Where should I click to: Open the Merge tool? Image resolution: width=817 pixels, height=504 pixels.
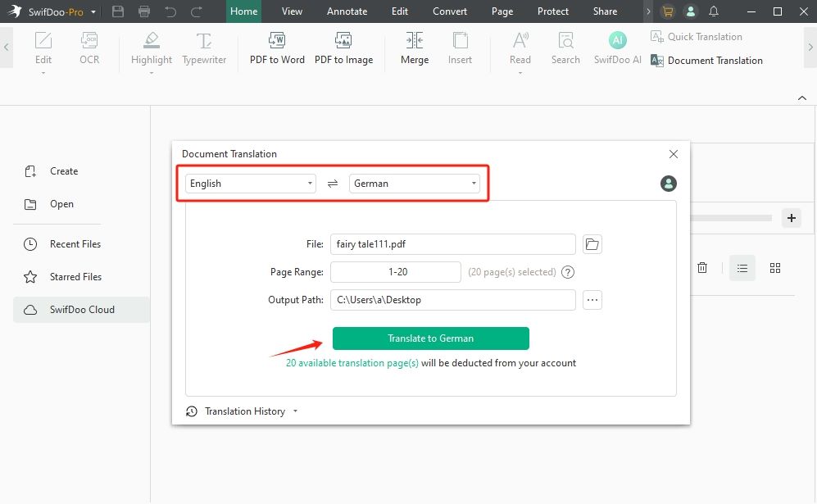415,48
